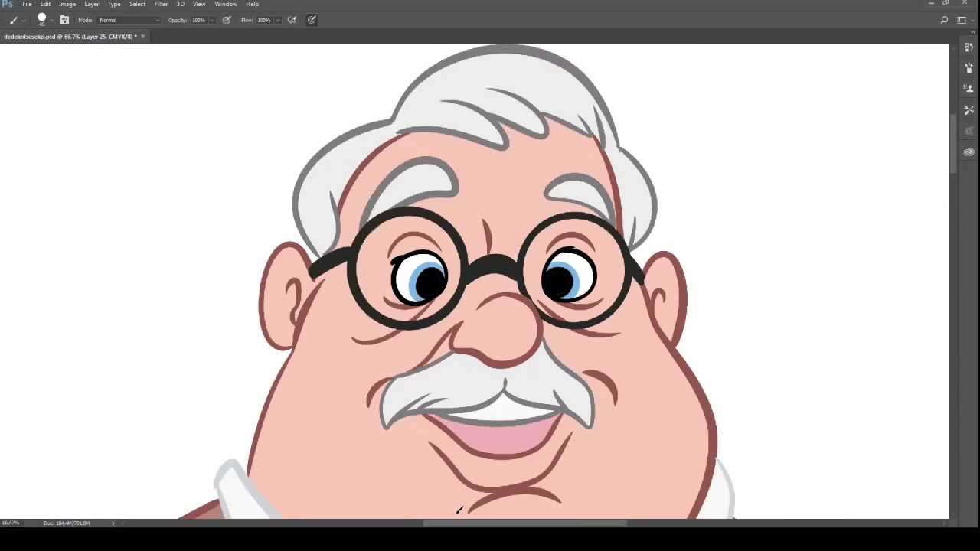Open the Layer menu

91,4
